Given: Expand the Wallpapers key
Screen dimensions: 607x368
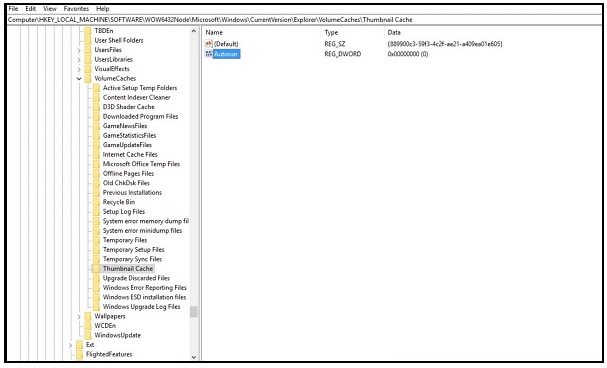Looking at the screenshot, I should (79, 317).
